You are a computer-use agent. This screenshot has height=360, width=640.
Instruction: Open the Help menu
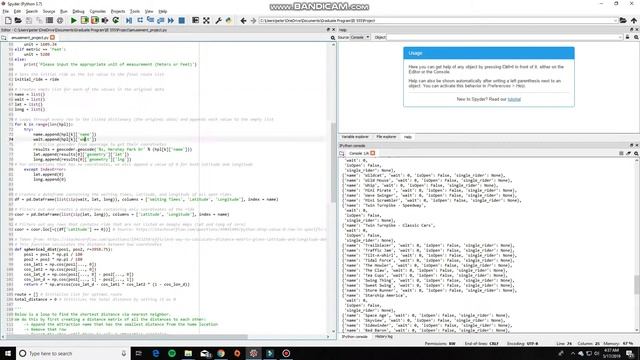click(162, 11)
